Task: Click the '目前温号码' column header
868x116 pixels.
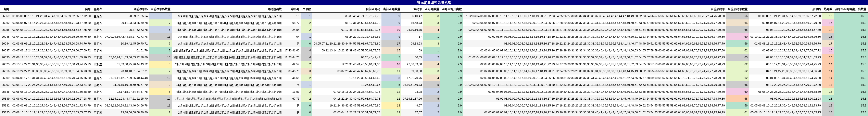Action: pos(373,9)
